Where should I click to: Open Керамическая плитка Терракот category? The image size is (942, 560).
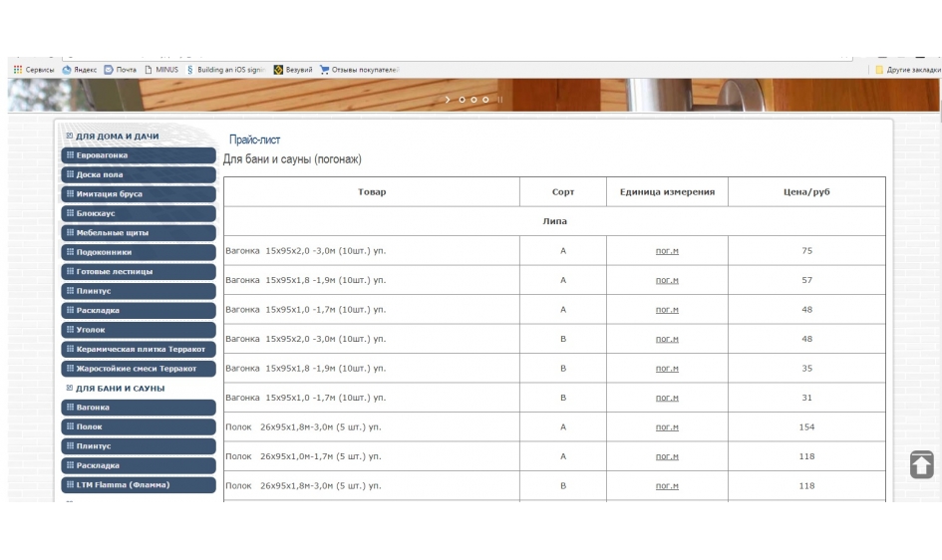[x=139, y=350]
